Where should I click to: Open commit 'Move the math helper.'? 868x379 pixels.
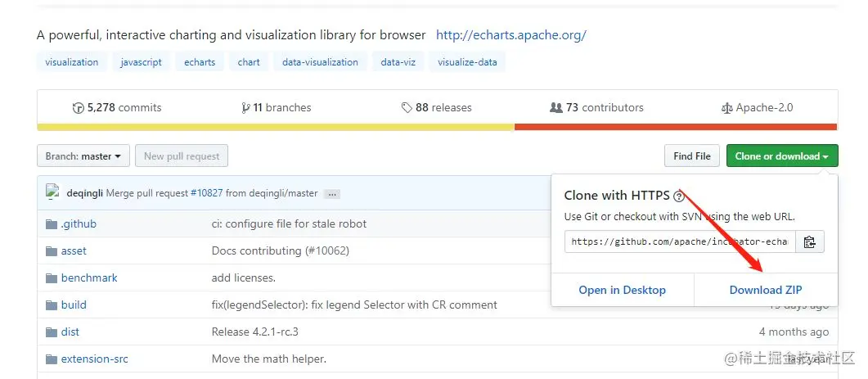coord(269,359)
